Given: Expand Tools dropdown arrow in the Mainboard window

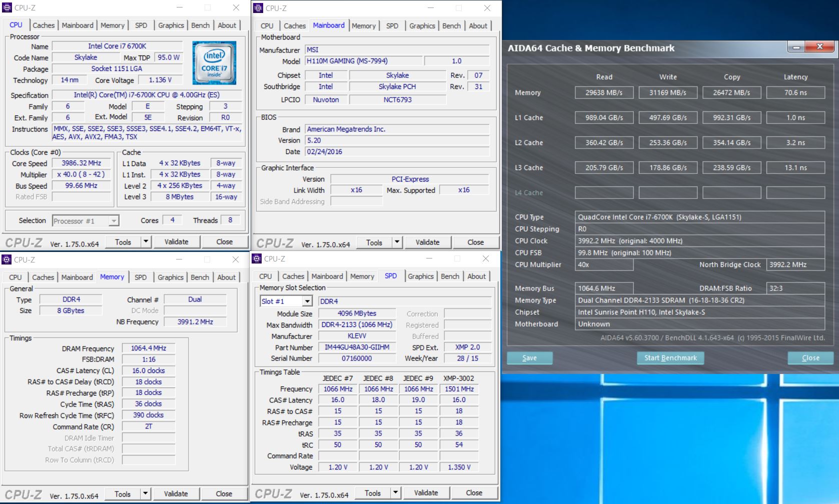Looking at the screenshot, I should pos(397,242).
